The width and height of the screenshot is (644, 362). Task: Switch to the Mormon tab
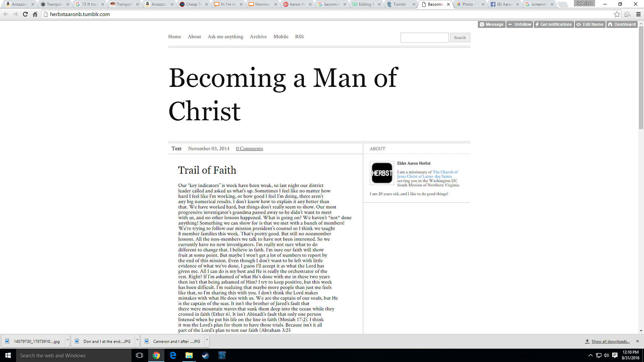(263, 4)
